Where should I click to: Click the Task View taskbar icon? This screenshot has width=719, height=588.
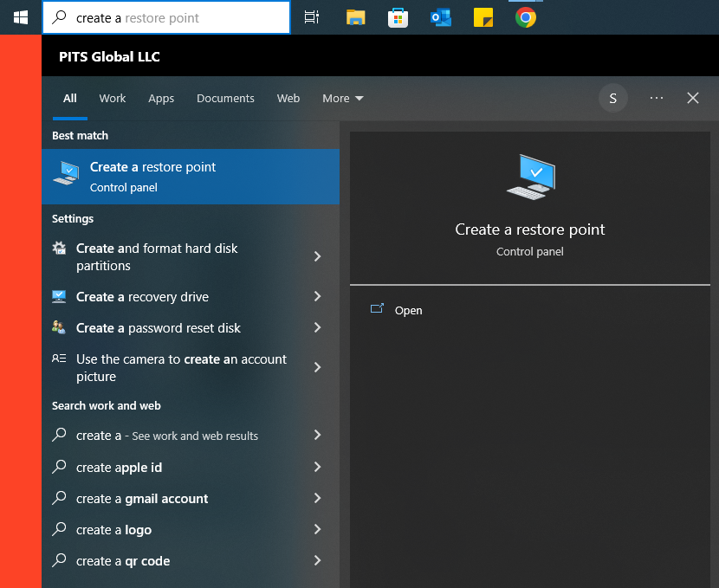click(x=312, y=17)
